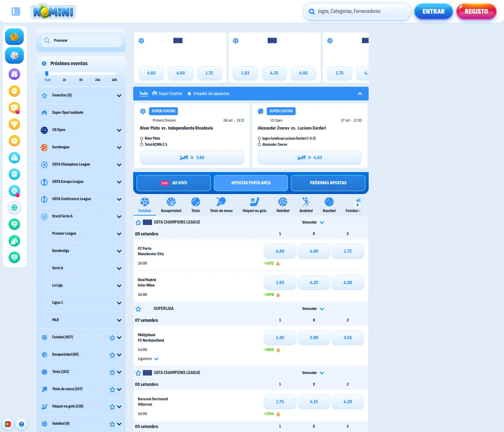The height and width of the screenshot is (432, 504).
Task: Open the green virtual sports monitor icon
Action: point(14,257)
